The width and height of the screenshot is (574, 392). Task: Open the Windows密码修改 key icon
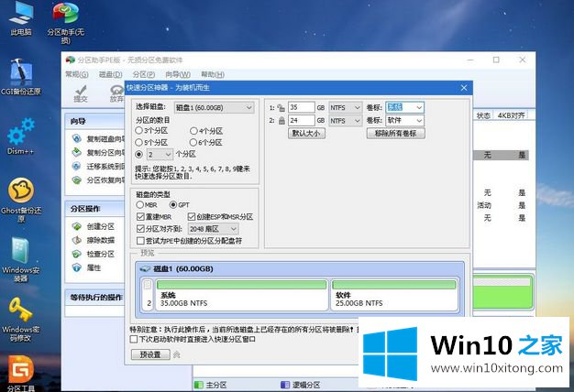pyautogui.click(x=21, y=319)
